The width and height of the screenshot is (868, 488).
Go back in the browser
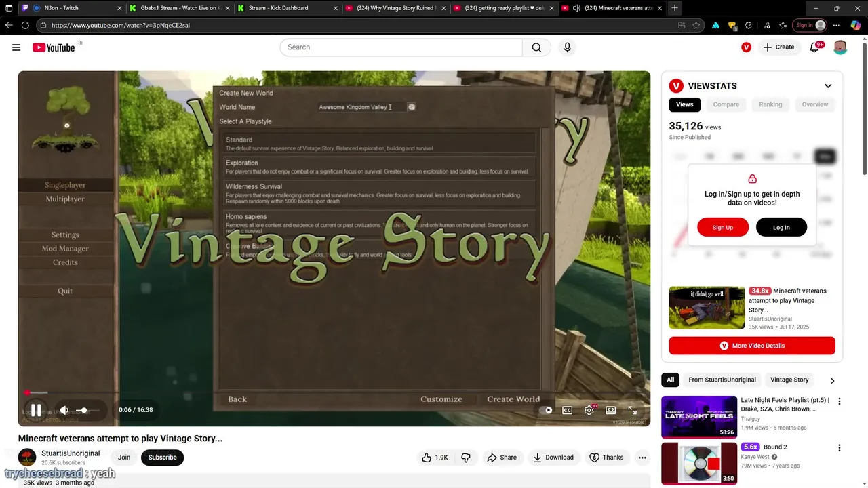pyautogui.click(x=9, y=25)
